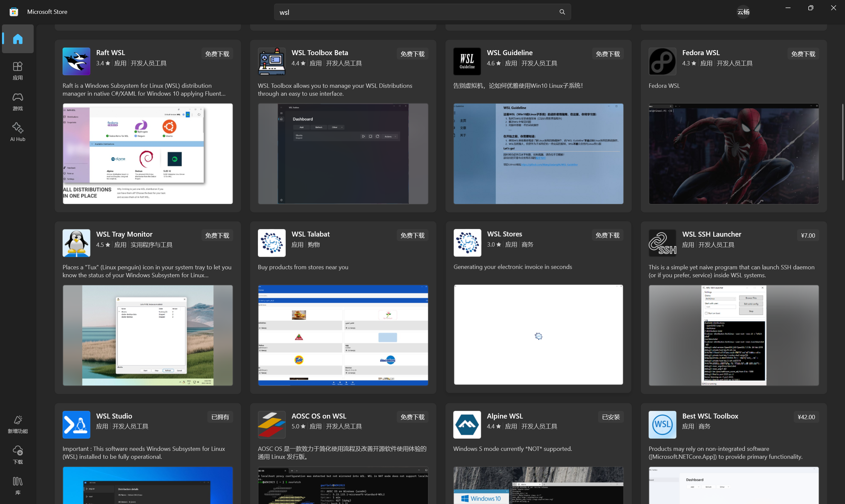Click 免费下载 button for WSL Talabat
The image size is (845, 504).
pyautogui.click(x=412, y=235)
